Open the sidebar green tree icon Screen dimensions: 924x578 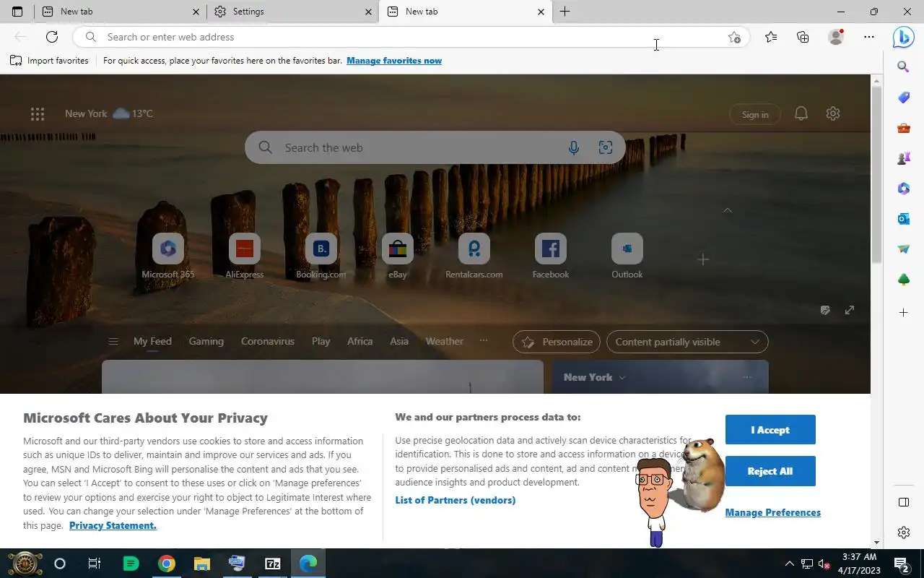click(903, 280)
